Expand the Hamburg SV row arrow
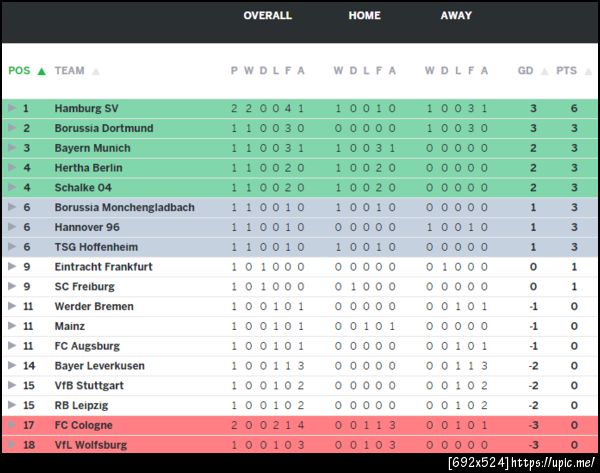The image size is (600, 473). point(11,108)
